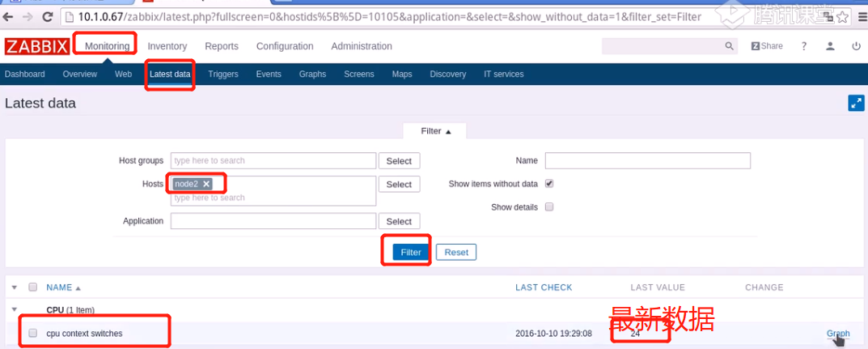Image resolution: width=868 pixels, height=349 pixels.
Task: Click the browser address bar URL
Action: (x=390, y=17)
